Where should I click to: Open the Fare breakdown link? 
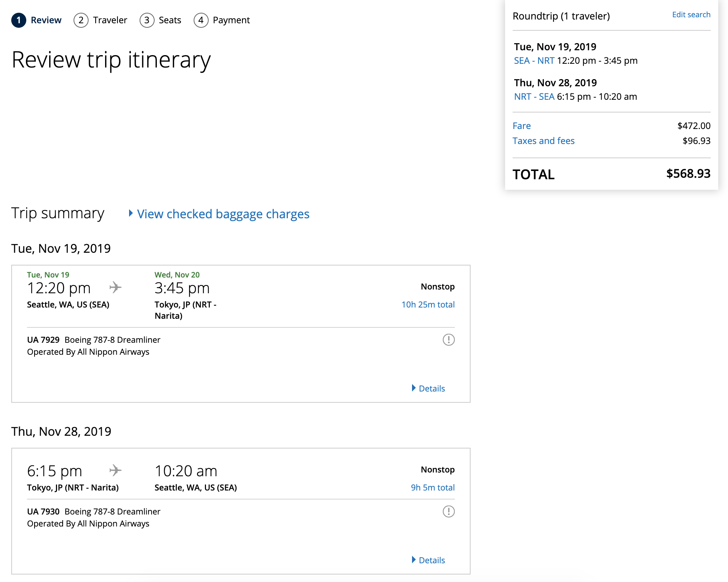pos(522,126)
